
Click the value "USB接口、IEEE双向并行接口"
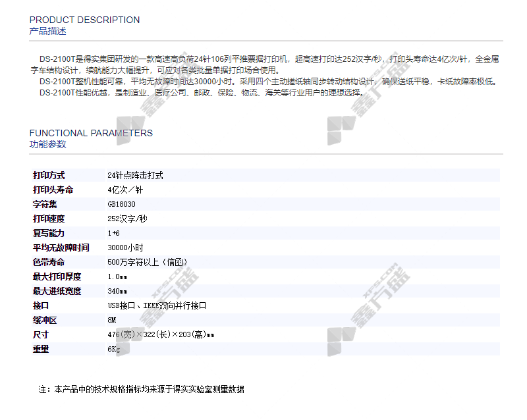pos(157,305)
